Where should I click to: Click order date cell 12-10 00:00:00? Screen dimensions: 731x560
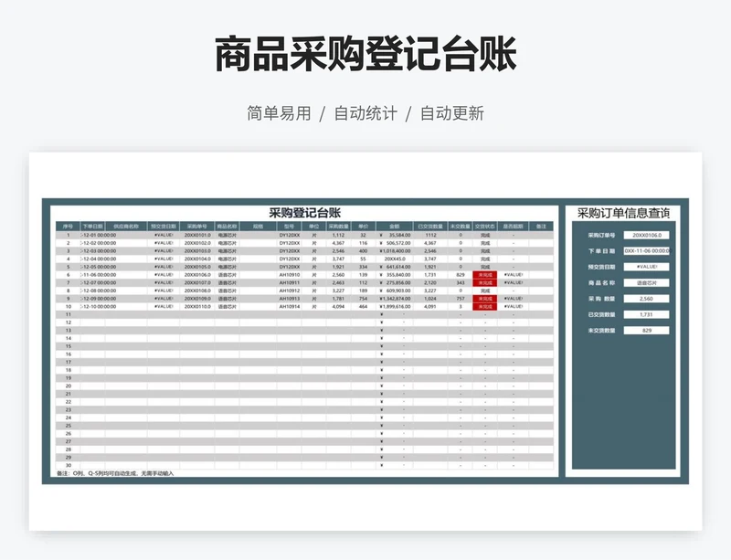click(x=99, y=307)
